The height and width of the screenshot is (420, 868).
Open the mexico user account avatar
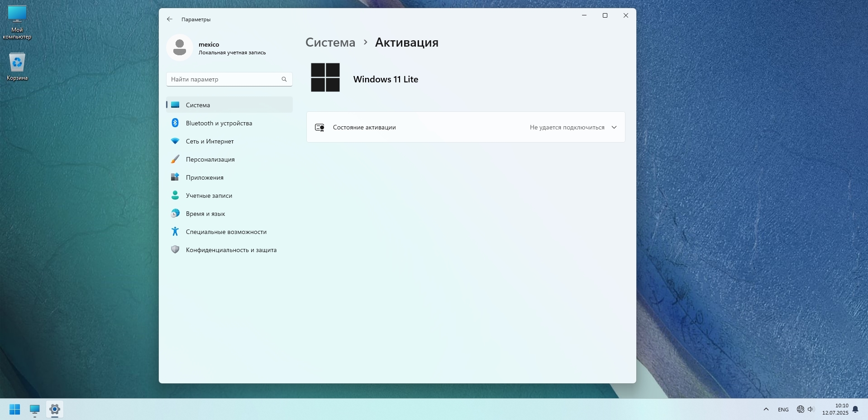coord(180,48)
